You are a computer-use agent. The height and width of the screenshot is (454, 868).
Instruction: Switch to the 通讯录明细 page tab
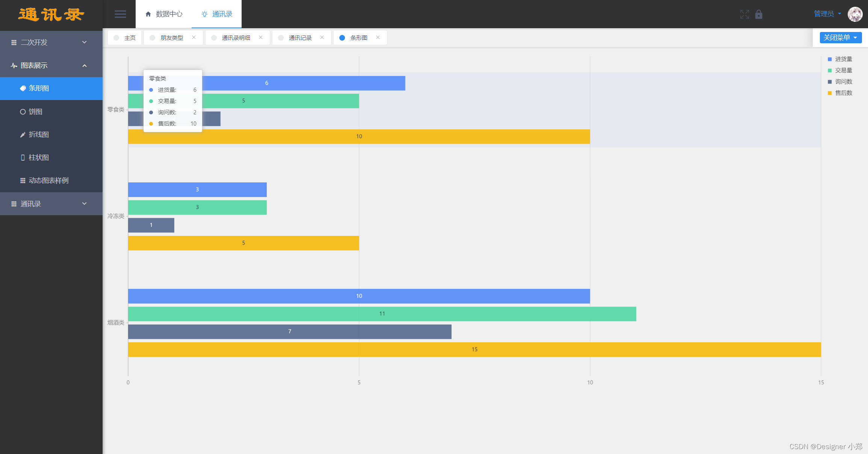[x=236, y=38]
